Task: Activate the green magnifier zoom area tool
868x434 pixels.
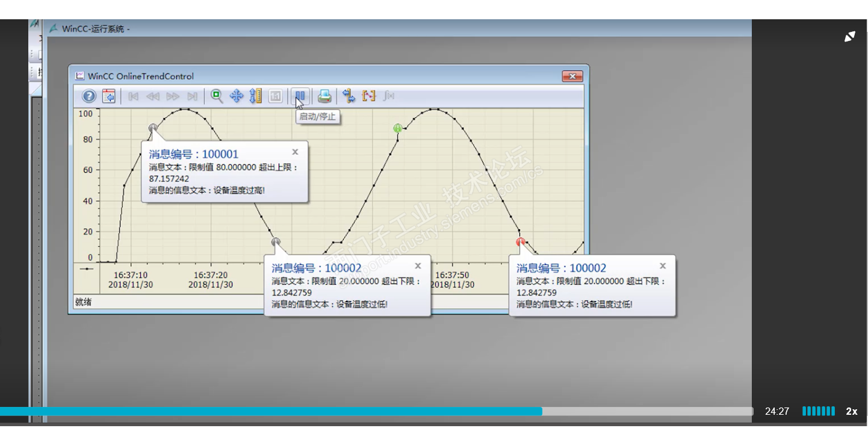Action: (217, 96)
